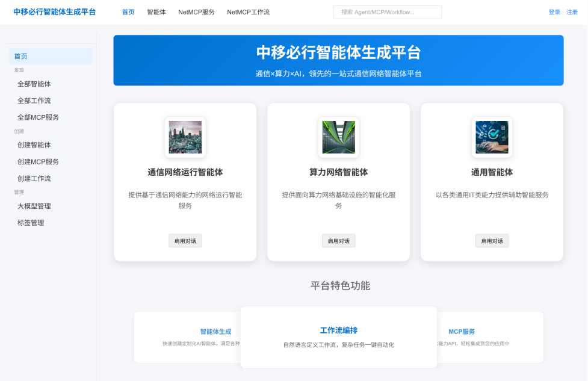588x381 pixels.
Task: Open the 首页 top navigation tab
Action: 128,12
